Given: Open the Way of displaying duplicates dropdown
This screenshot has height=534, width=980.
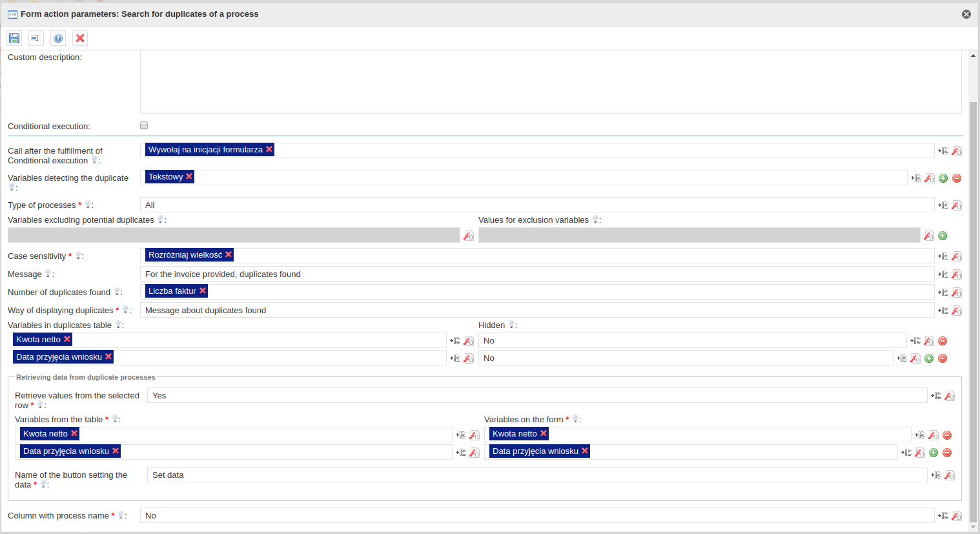Looking at the screenshot, I should (x=537, y=310).
